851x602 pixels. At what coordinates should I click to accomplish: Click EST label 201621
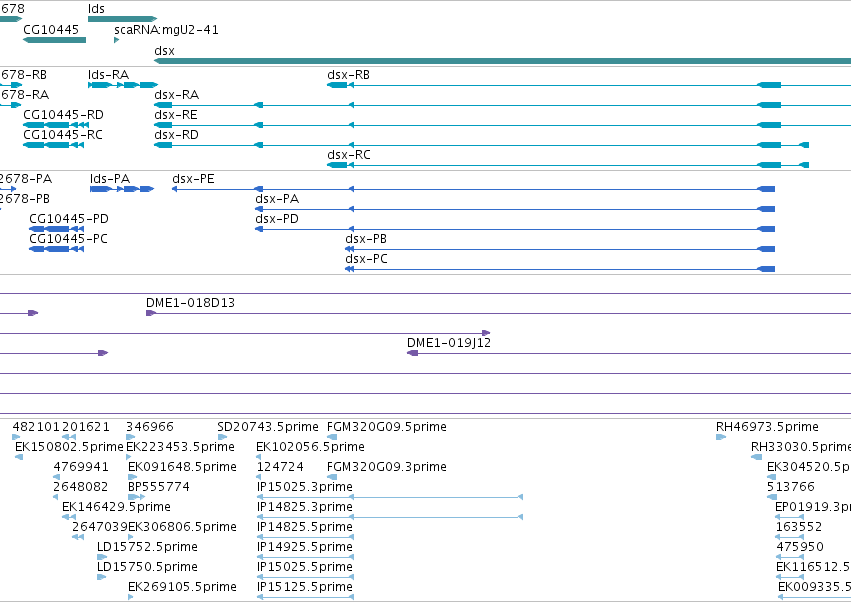pos(86,427)
